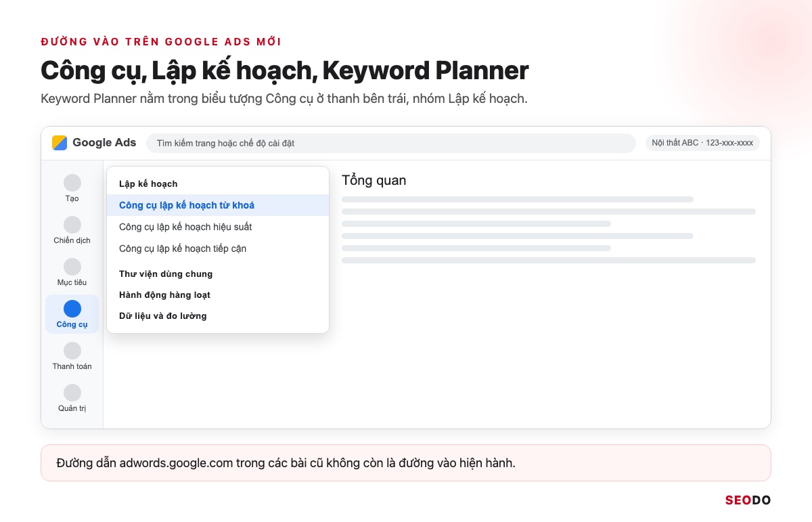Expand the Hành động hàng loạt group

164,295
